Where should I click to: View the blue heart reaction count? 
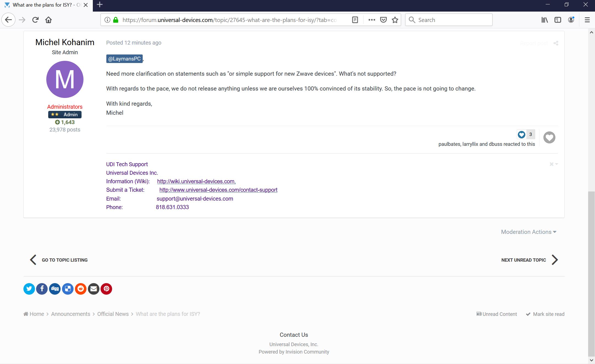(526, 134)
